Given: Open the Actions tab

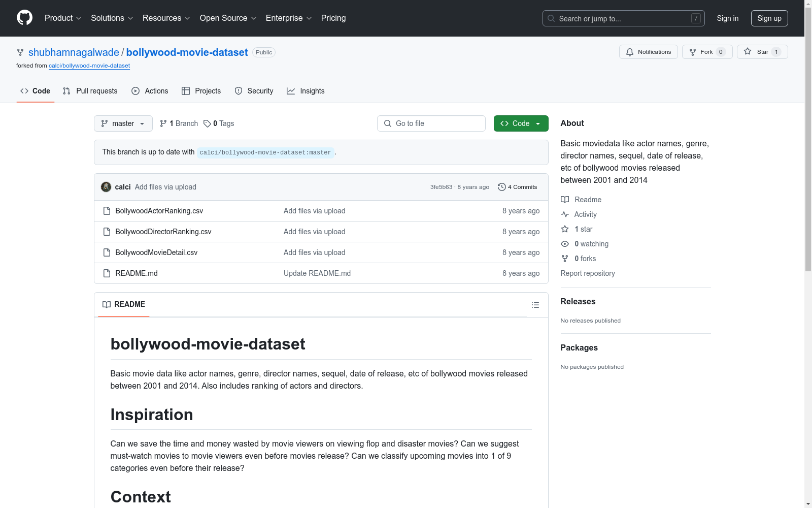Looking at the screenshot, I should click(150, 91).
